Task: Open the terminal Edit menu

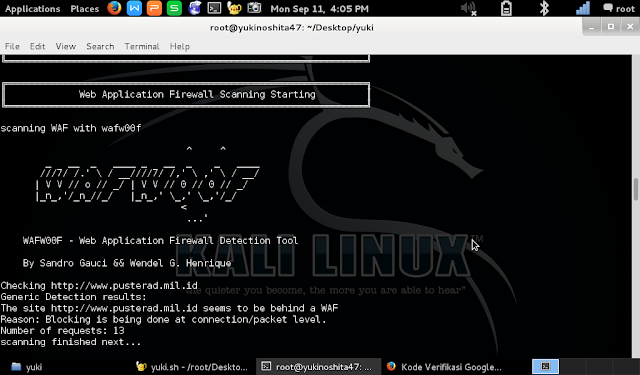Action: (37, 47)
